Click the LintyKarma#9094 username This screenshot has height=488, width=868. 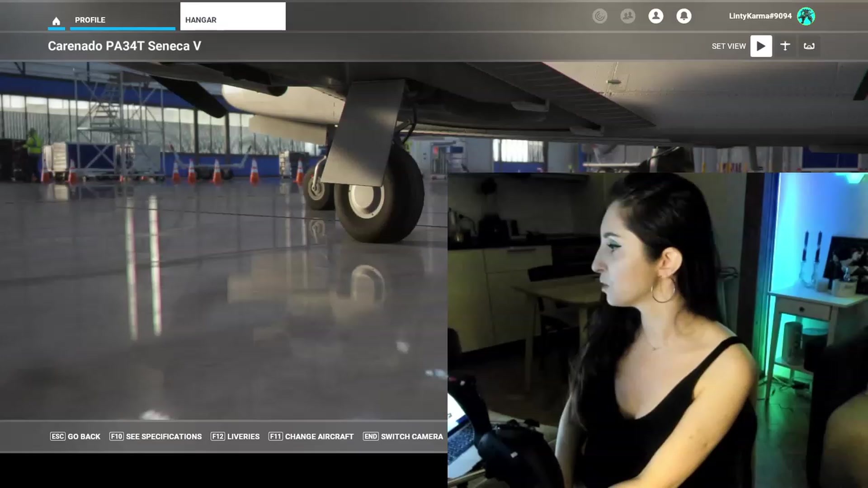pyautogui.click(x=760, y=16)
